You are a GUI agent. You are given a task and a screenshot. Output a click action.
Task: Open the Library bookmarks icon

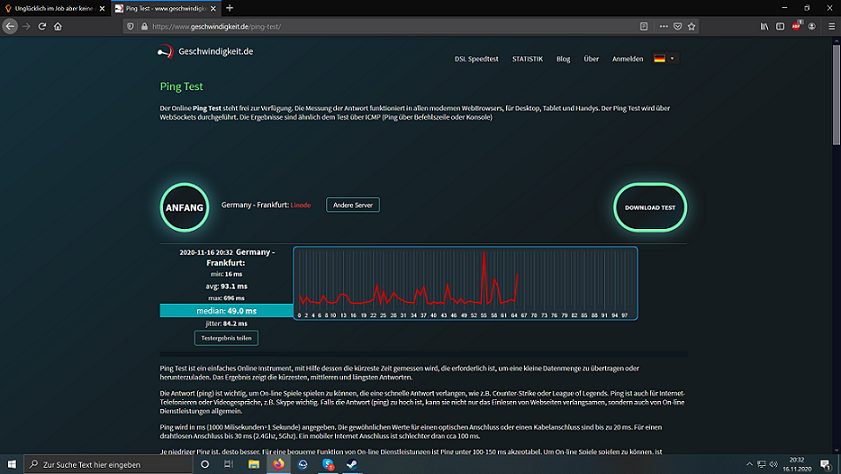(765, 26)
